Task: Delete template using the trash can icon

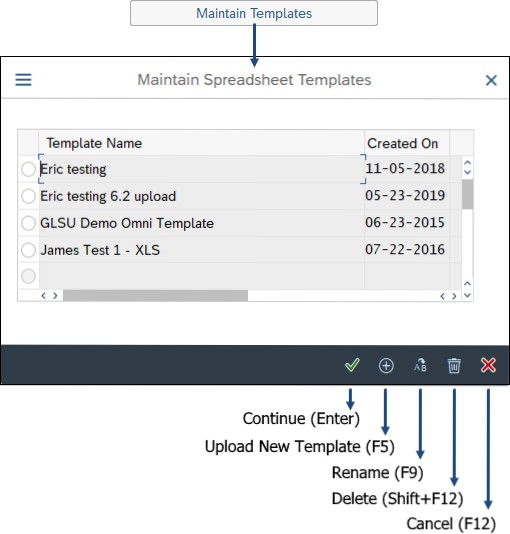Action: click(454, 365)
